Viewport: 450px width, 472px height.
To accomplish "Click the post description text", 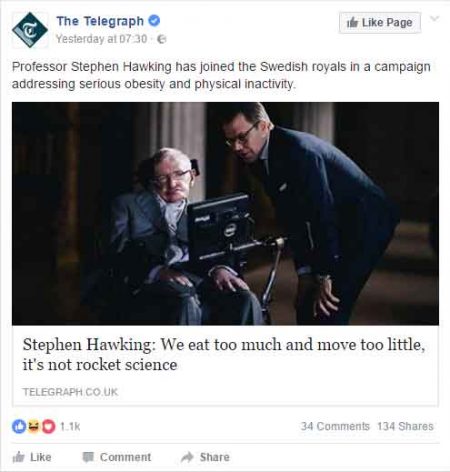I will [221, 75].
